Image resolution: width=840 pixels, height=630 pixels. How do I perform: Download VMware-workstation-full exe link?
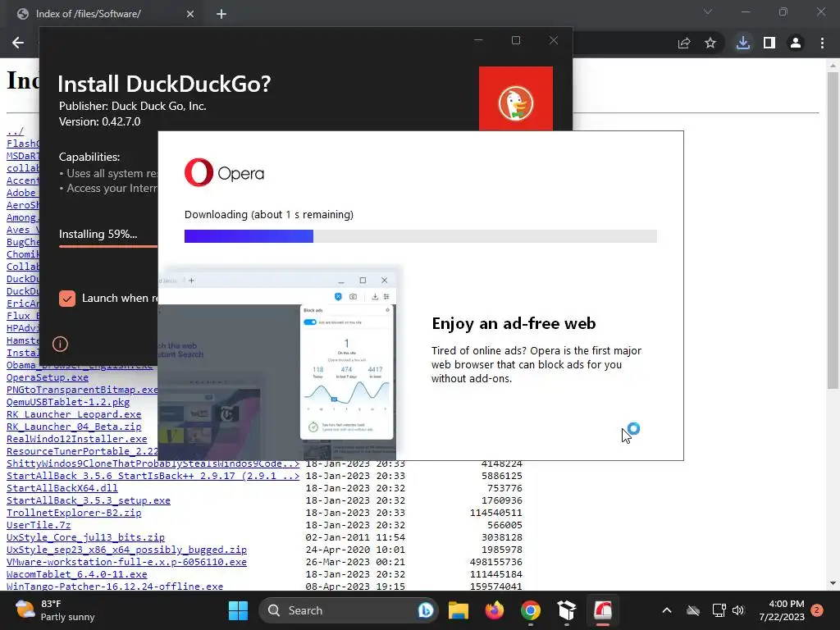coord(126,562)
